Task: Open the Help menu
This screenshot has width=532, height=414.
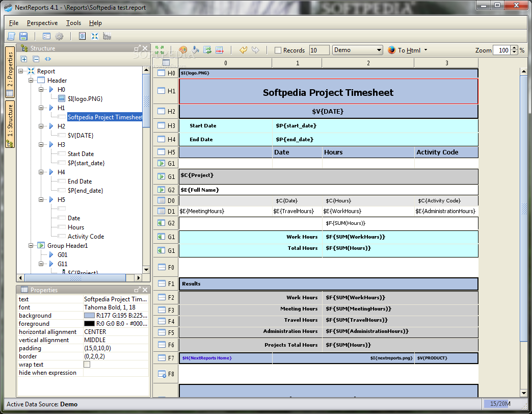Action: (x=95, y=23)
